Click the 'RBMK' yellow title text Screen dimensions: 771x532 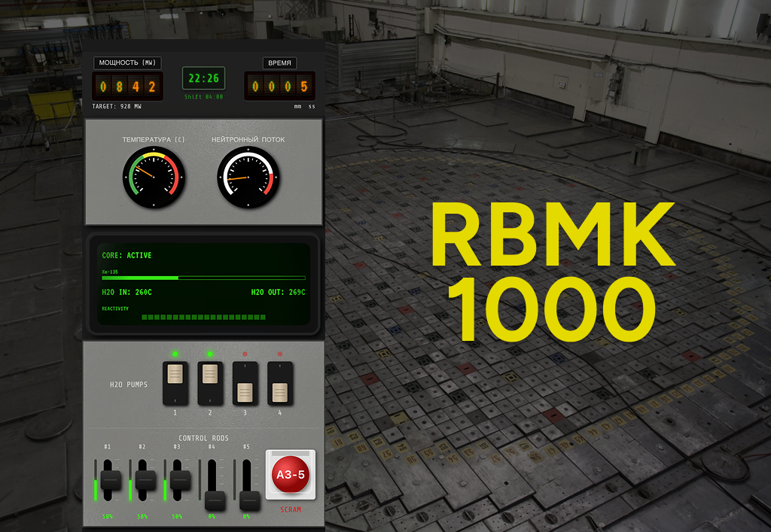(x=553, y=233)
